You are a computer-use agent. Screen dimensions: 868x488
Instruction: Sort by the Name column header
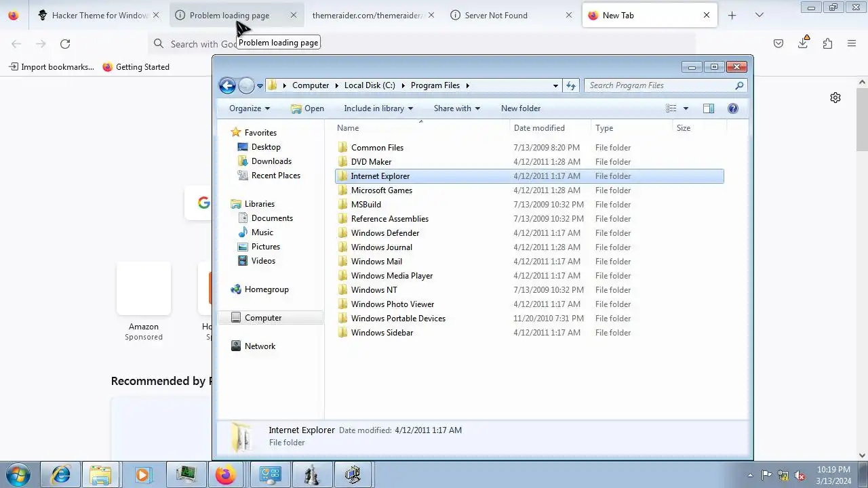pyautogui.click(x=421, y=128)
